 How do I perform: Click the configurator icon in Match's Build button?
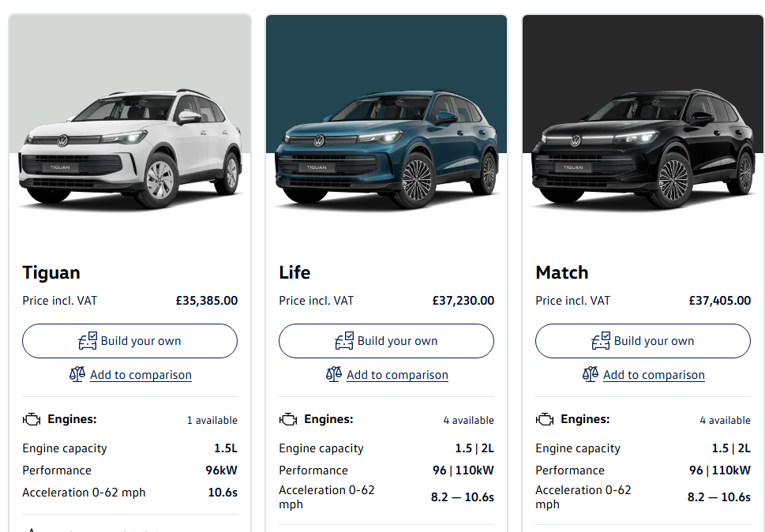pos(601,341)
